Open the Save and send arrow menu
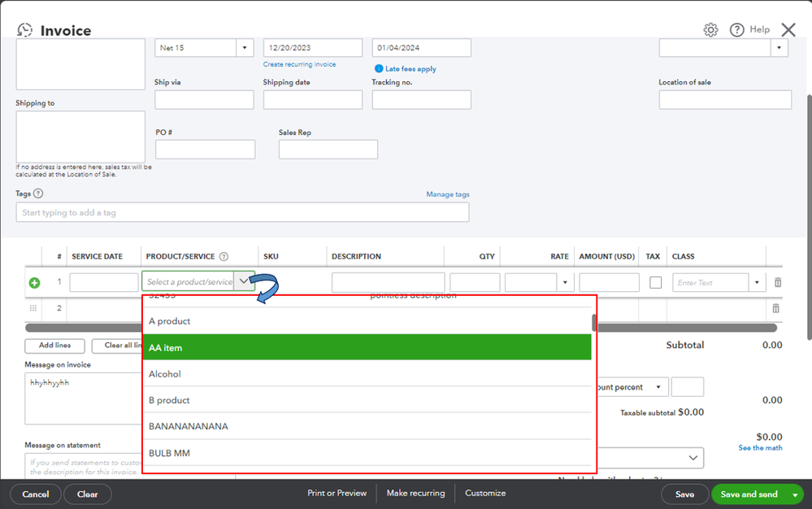 click(x=794, y=494)
